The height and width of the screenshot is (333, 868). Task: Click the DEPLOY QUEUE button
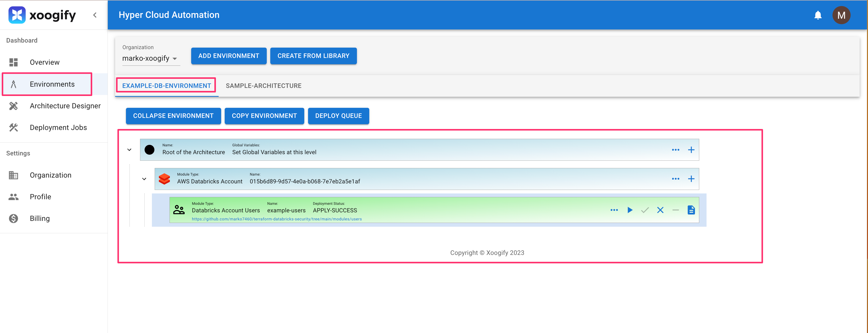coord(338,116)
